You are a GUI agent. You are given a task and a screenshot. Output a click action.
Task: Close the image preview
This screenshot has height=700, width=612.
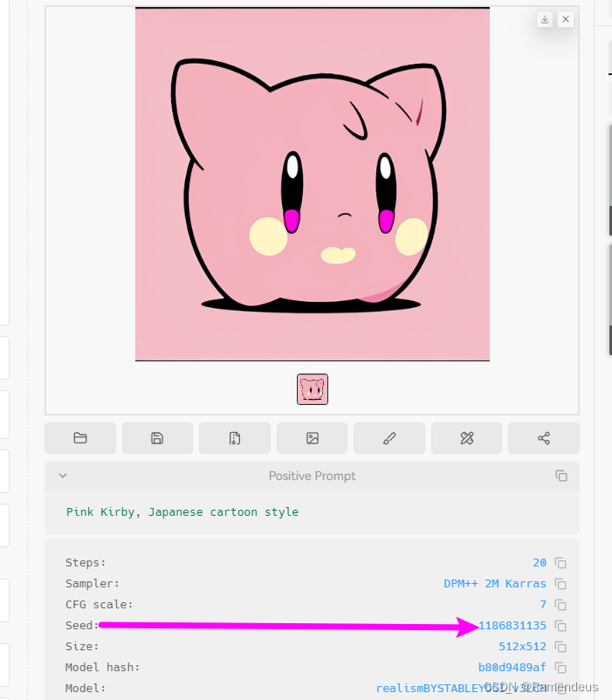pos(566,20)
